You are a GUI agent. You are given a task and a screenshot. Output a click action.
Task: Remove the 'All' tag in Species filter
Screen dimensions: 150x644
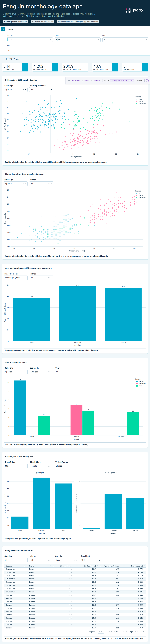9,40
